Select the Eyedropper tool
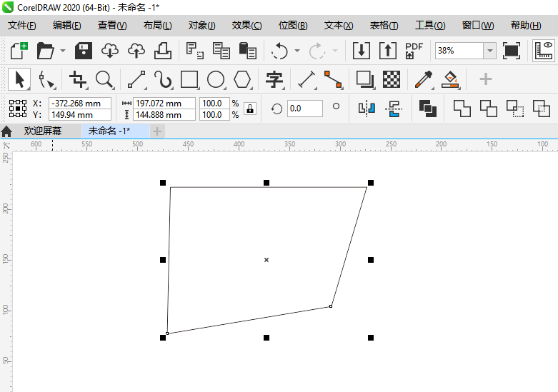 tap(422, 79)
